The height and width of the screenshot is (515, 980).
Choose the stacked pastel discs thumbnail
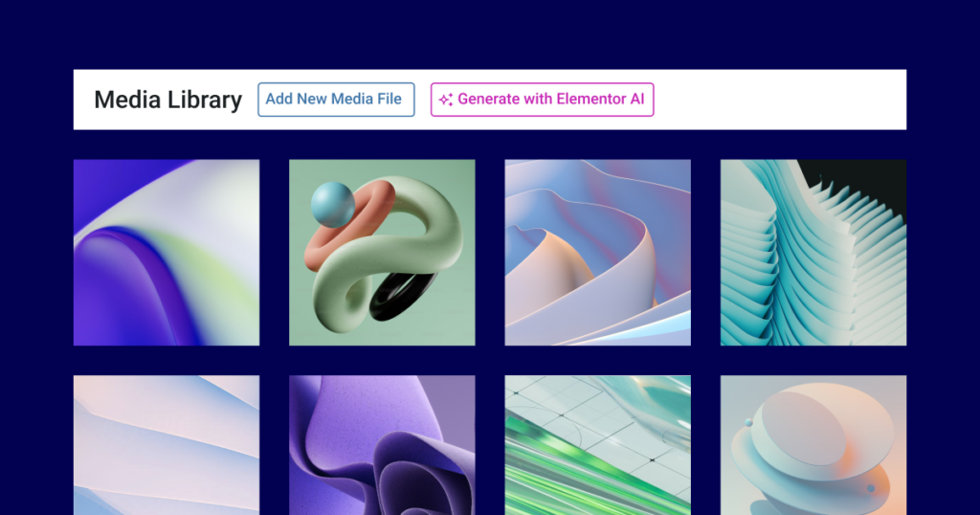[x=813, y=445]
